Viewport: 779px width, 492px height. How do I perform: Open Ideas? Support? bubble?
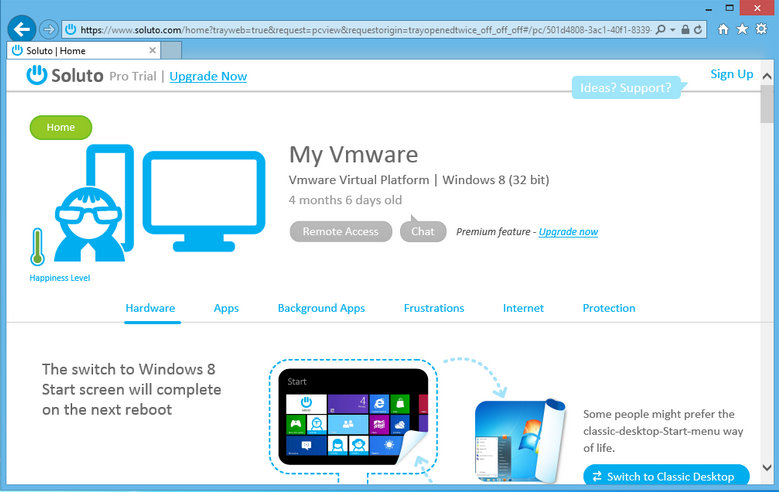click(x=626, y=88)
